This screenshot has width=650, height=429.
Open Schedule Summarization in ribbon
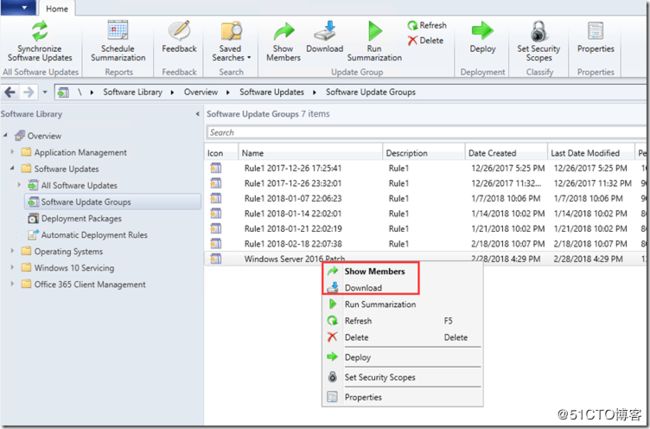point(118,41)
